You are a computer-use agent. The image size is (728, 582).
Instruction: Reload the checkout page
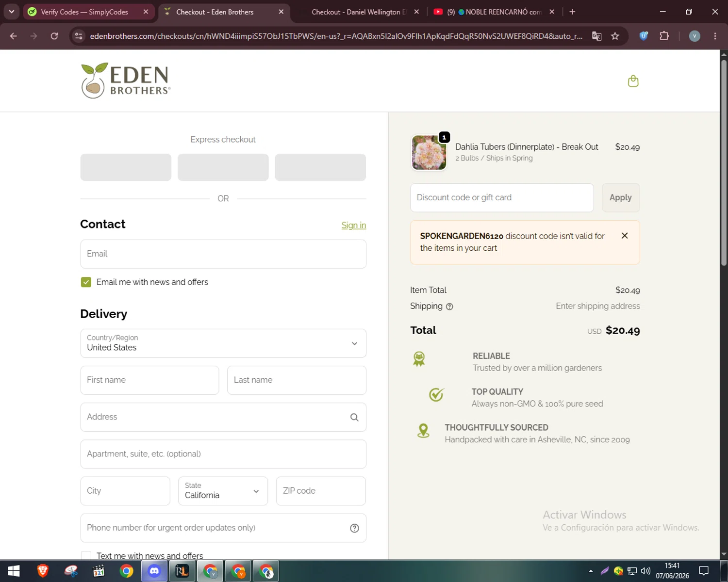pos(54,36)
